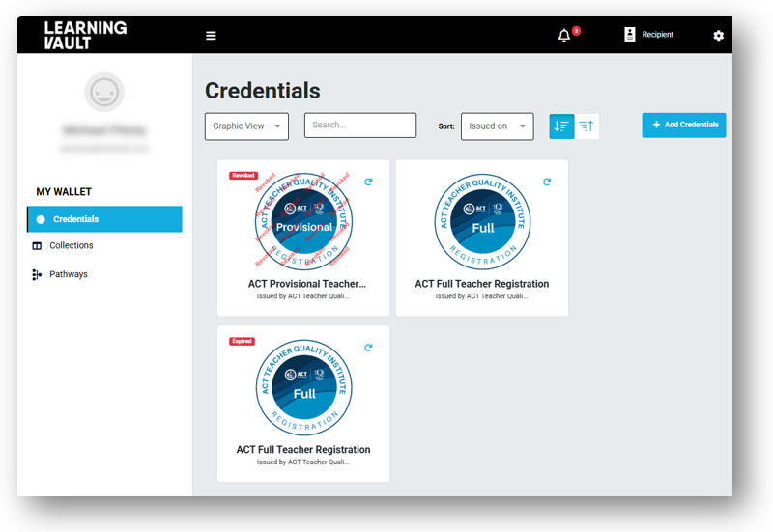Click the Pathways sidebar icon
Image resolution: width=773 pixels, height=532 pixels.
(x=37, y=274)
